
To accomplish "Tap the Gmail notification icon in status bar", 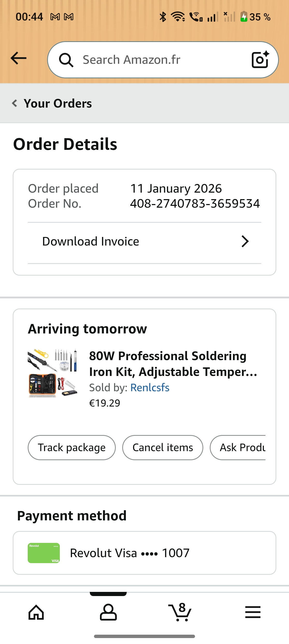I will pos(55,17).
